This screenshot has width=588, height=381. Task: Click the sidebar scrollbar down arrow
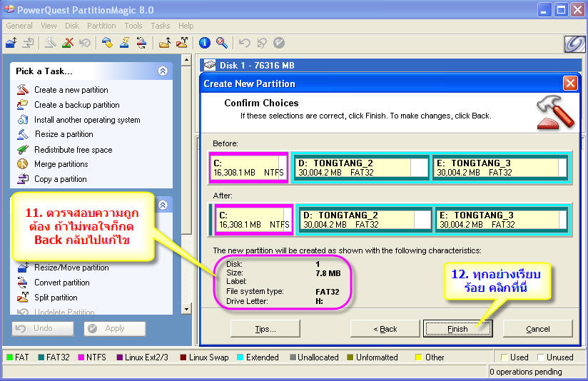click(x=186, y=309)
